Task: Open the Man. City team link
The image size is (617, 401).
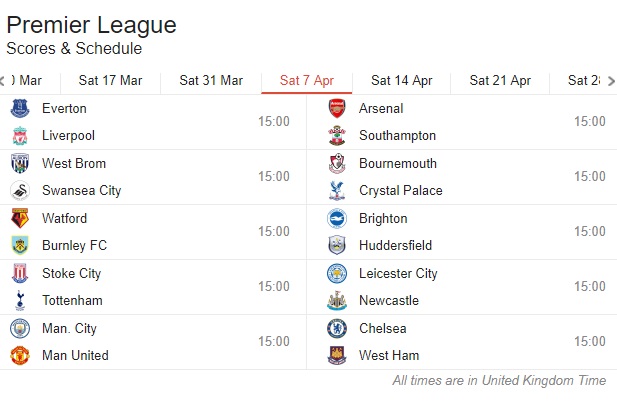Action: click(x=69, y=328)
